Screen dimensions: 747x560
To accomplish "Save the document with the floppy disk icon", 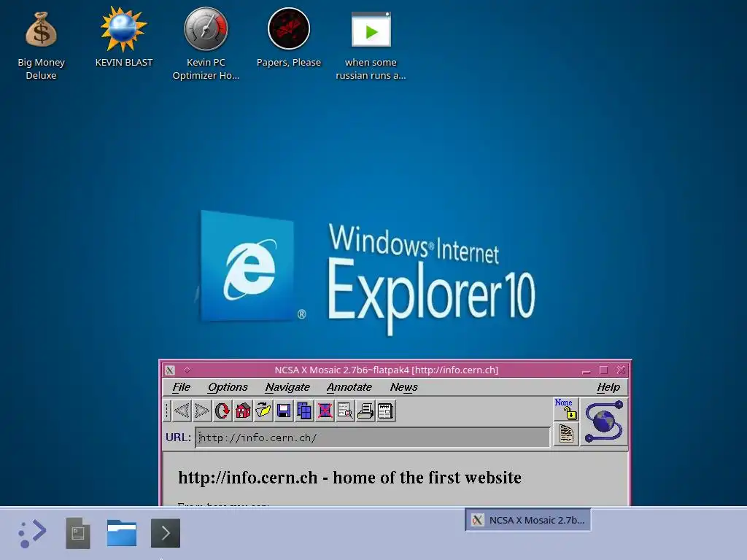I will pyautogui.click(x=284, y=411).
